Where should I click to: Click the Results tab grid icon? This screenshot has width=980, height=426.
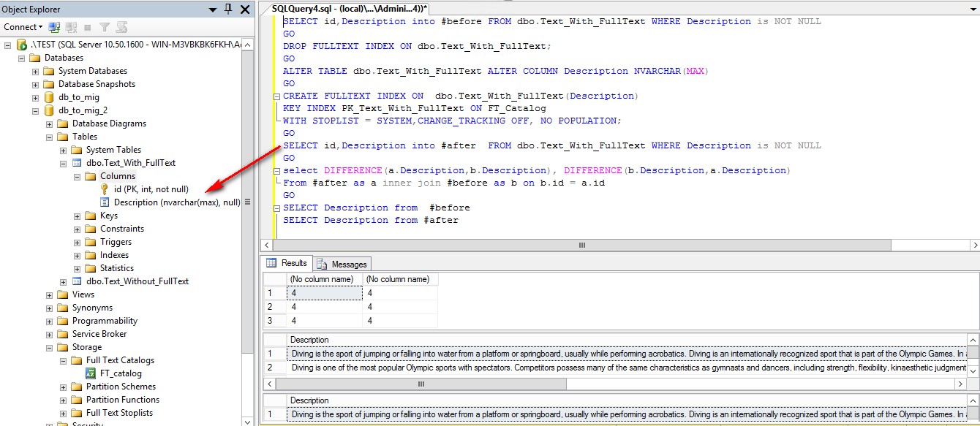[x=271, y=263]
